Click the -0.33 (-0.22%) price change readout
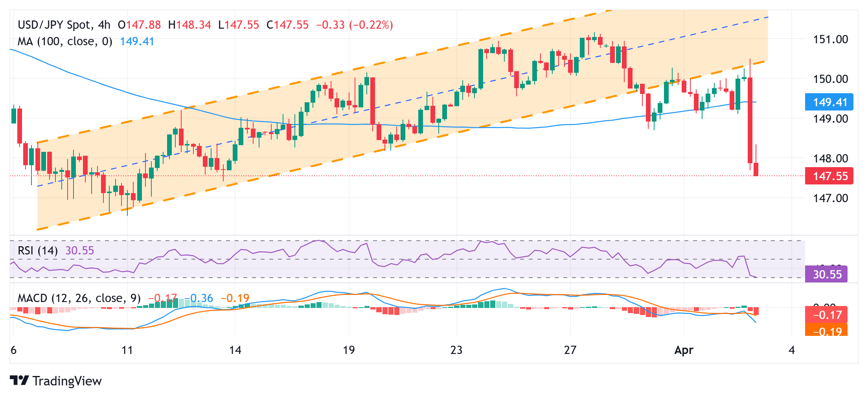This screenshot has width=868, height=398. pos(355,25)
